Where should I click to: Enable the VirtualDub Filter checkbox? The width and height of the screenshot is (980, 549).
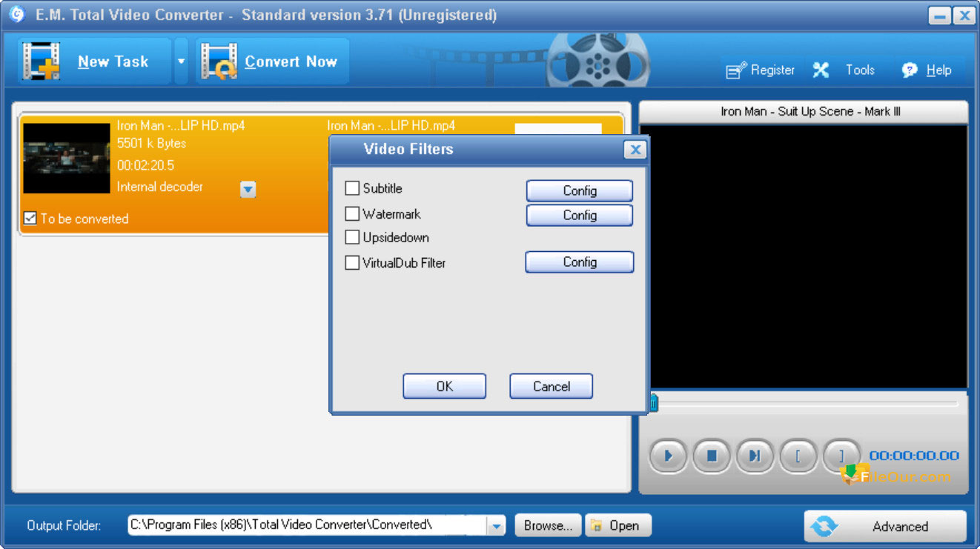[x=352, y=262]
